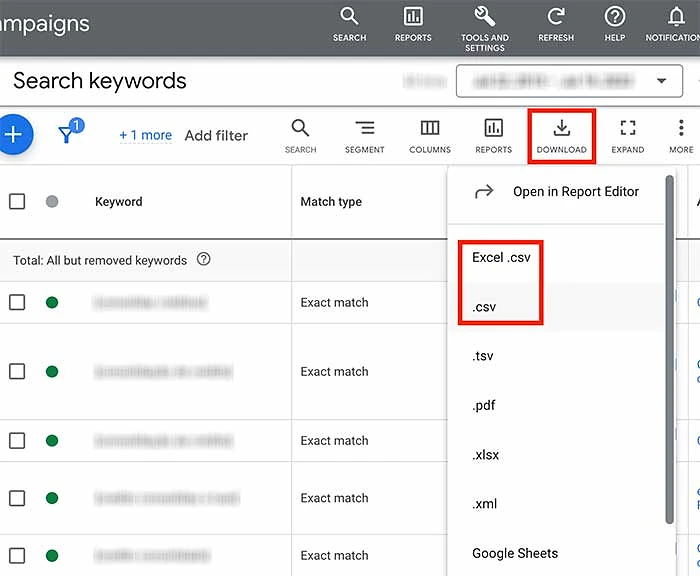Sort by the Keyword column header
Image resolution: width=700 pixels, height=576 pixels.
tap(119, 201)
